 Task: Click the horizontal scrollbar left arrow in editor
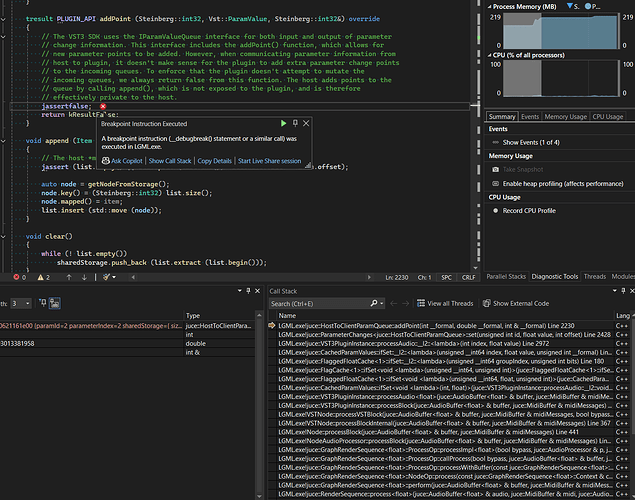click(x=133, y=277)
